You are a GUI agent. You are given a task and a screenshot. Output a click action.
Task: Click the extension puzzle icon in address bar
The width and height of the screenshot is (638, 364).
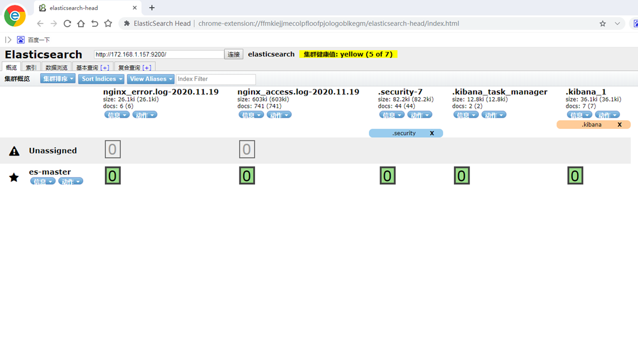coord(127,23)
